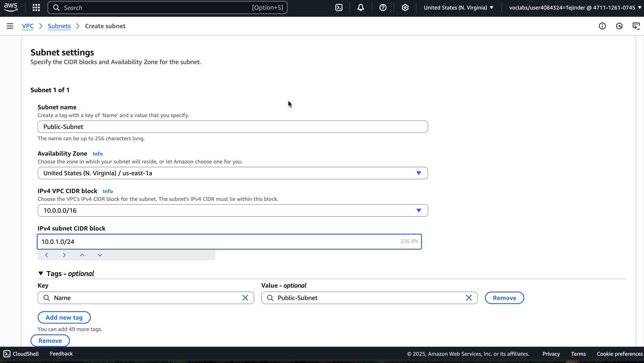The image size is (644, 363).
Task: Shift CIDR block to next range arrow
Action: pyautogui.click(x=64, y=255)
